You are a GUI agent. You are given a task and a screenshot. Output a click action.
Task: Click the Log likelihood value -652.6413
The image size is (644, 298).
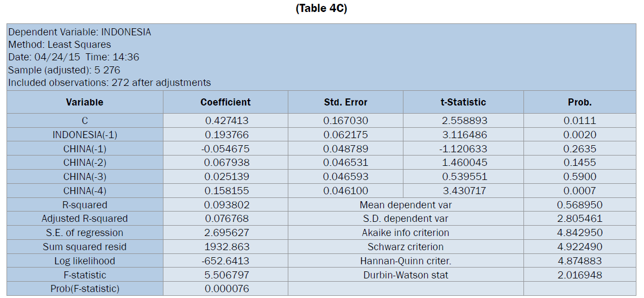point(225,261)
